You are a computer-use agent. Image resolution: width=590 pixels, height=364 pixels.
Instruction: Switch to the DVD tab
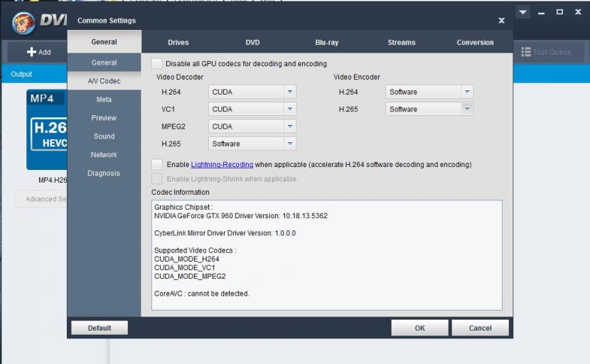[252, 43]
